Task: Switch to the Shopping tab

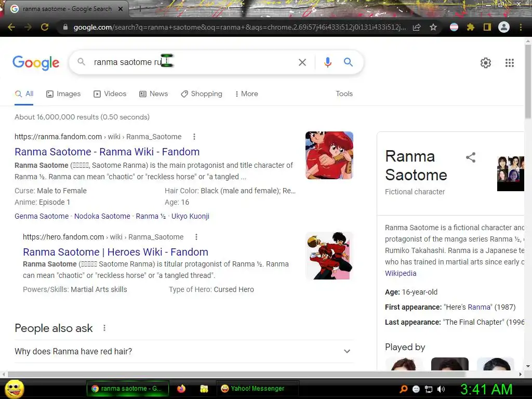Action: point(202,94)
